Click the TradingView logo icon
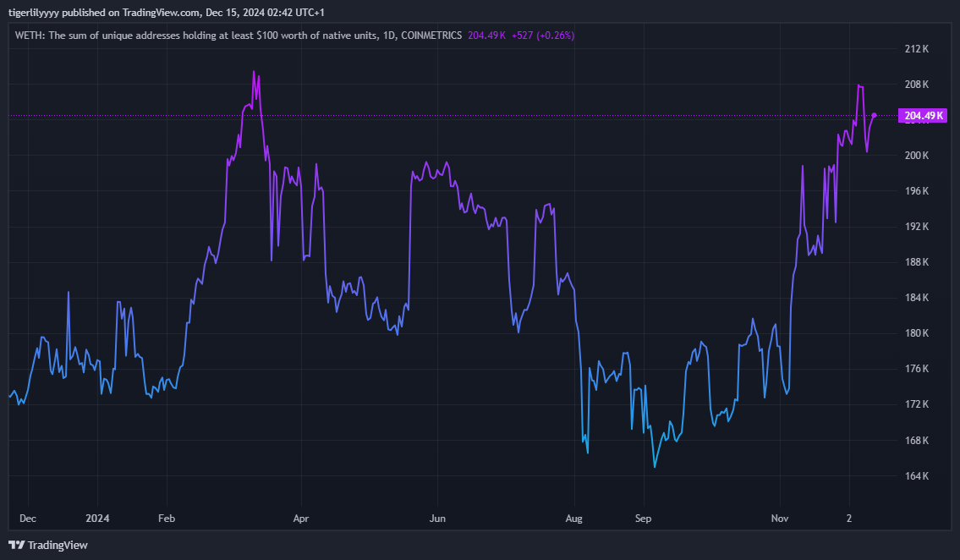 [16, 545]
